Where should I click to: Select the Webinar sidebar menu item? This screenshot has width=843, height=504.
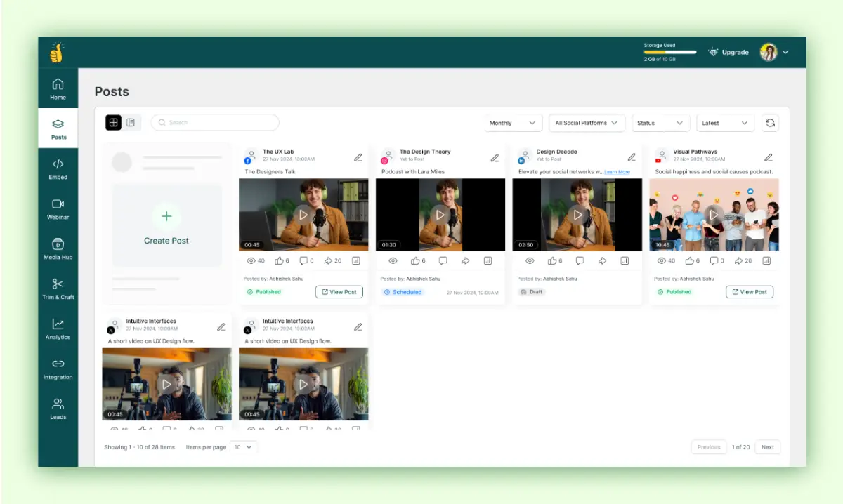(58, 209)
